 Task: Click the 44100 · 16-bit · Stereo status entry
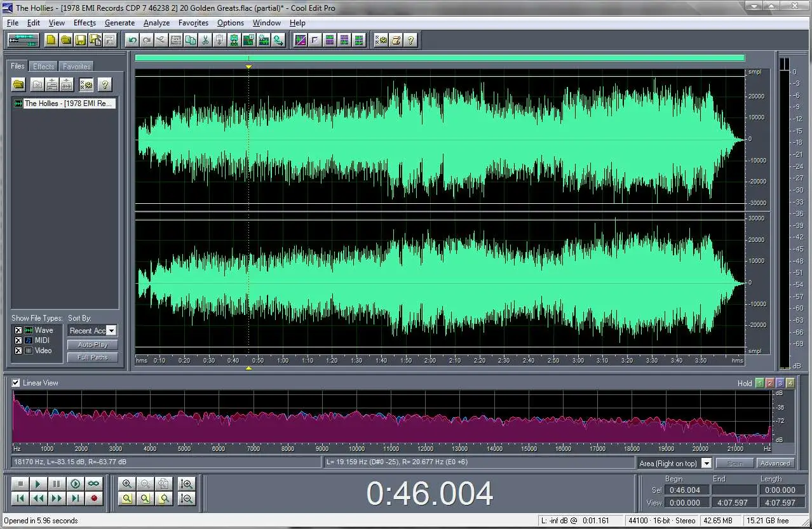(662, 521)
